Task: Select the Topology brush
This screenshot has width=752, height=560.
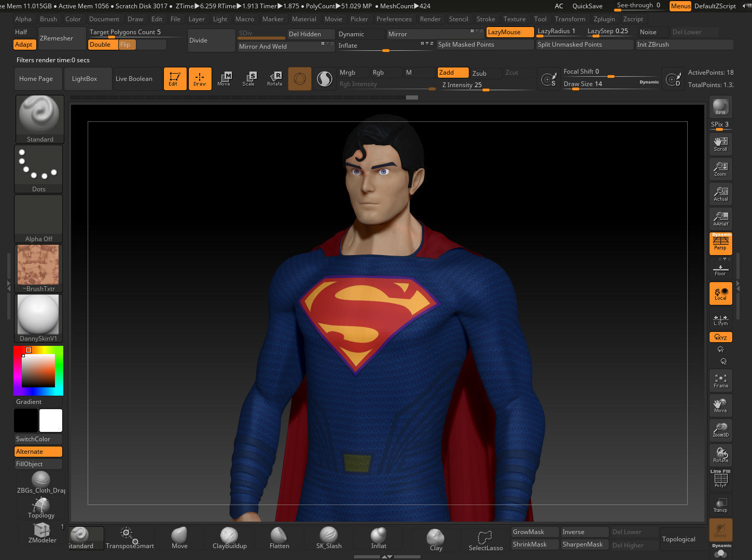Action: [41, 508]
